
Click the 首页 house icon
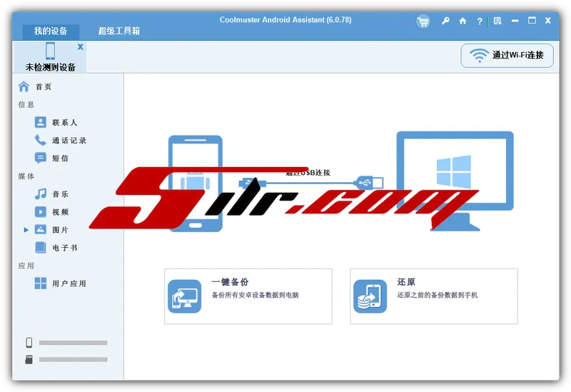point(24,86)
